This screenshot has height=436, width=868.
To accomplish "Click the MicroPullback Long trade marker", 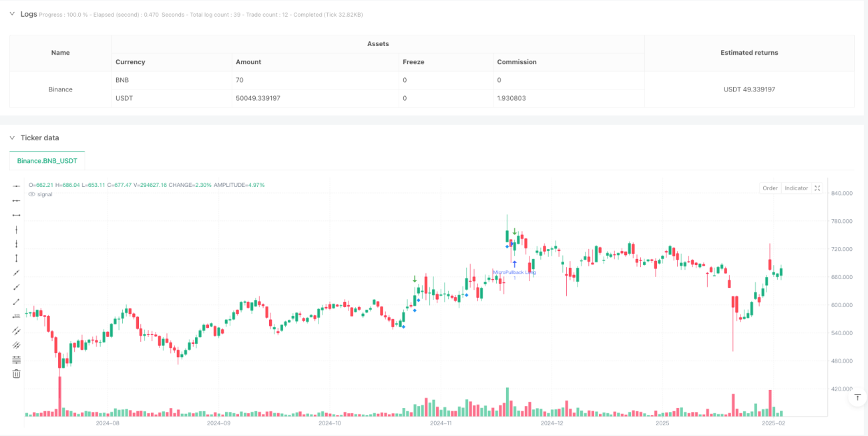I will click(x=514, y=272).
